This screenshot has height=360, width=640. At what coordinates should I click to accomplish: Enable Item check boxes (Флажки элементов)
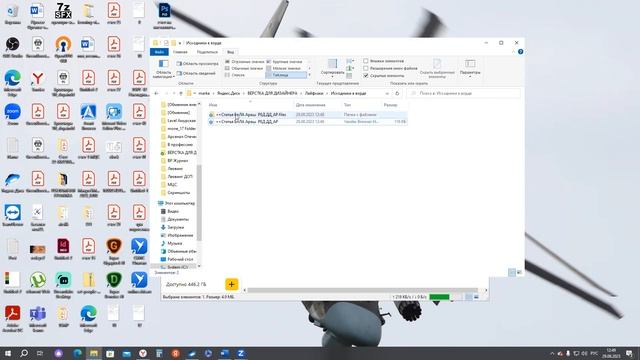tap(383, 61)
